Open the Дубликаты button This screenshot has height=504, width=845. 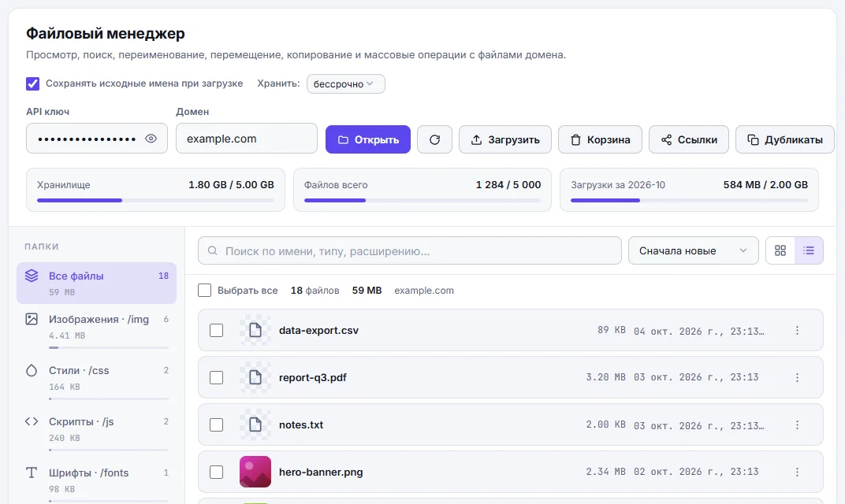pyautogui.click(x=784, y=139)
